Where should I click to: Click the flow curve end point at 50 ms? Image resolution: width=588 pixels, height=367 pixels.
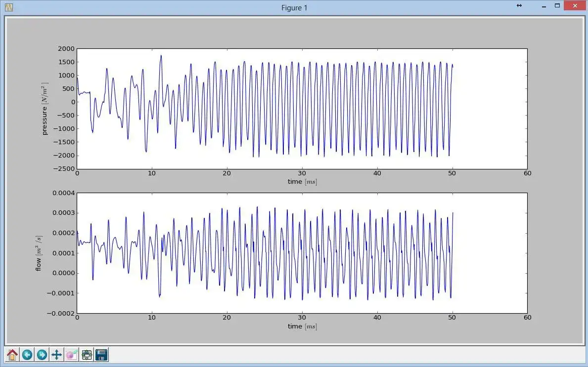(452, 213)
